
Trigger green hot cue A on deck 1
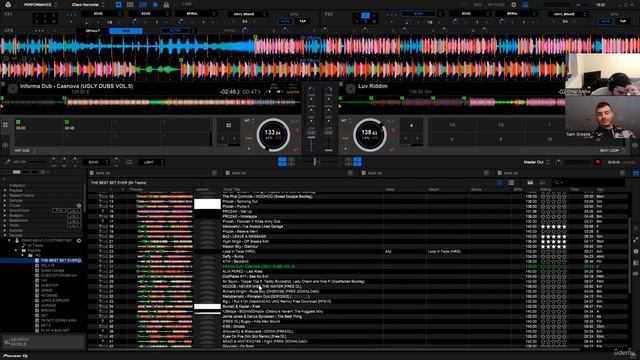pyautogui.click(x=18, y=122)
